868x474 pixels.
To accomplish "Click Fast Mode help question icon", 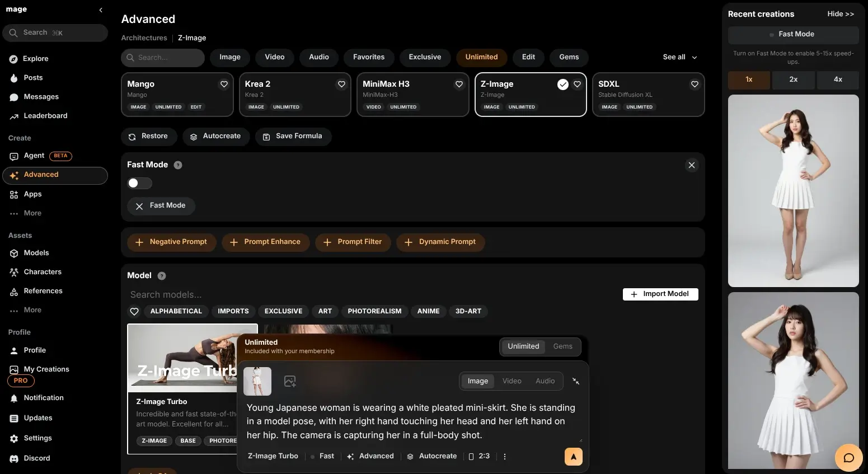I will coord(178,165).
